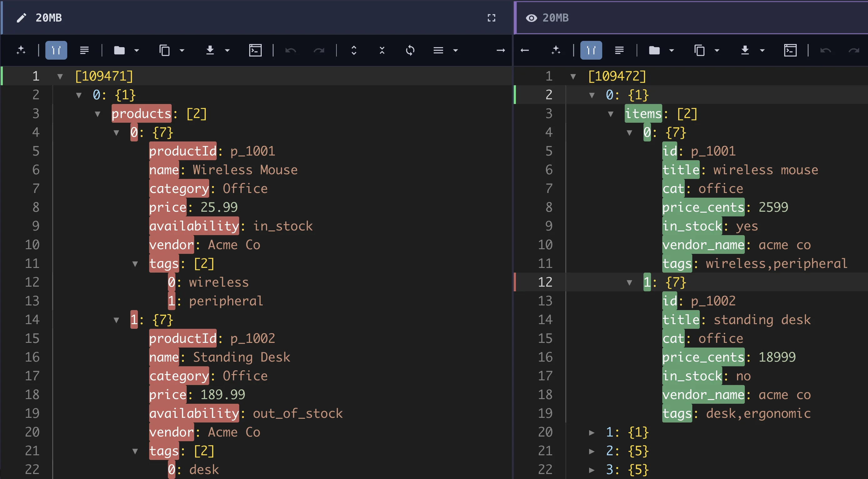Screen dimensions: 868x479
Task: Click the undo icon in right pane toolbar
Action: (x=826, y=51)
